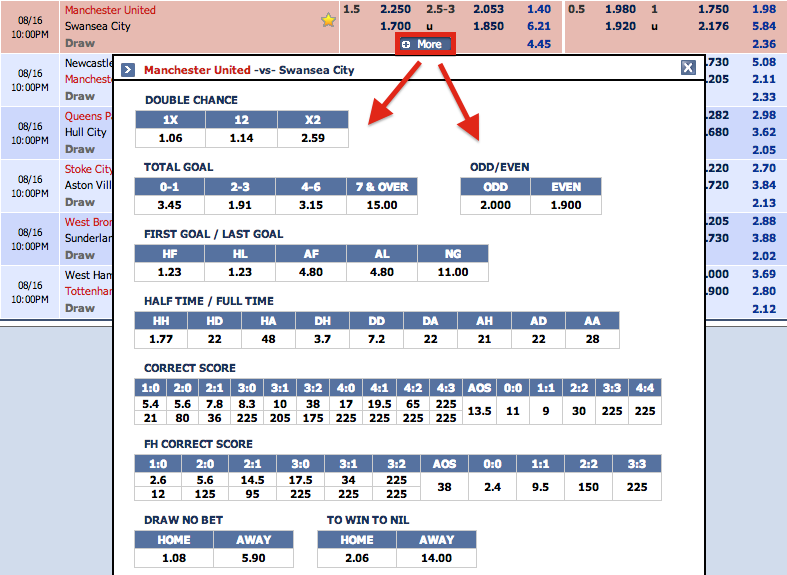The width and height of the screenshot is (787, 575).
Task: Select Correct Score 0:0 odds 11
Action: [x=512, y=411]
